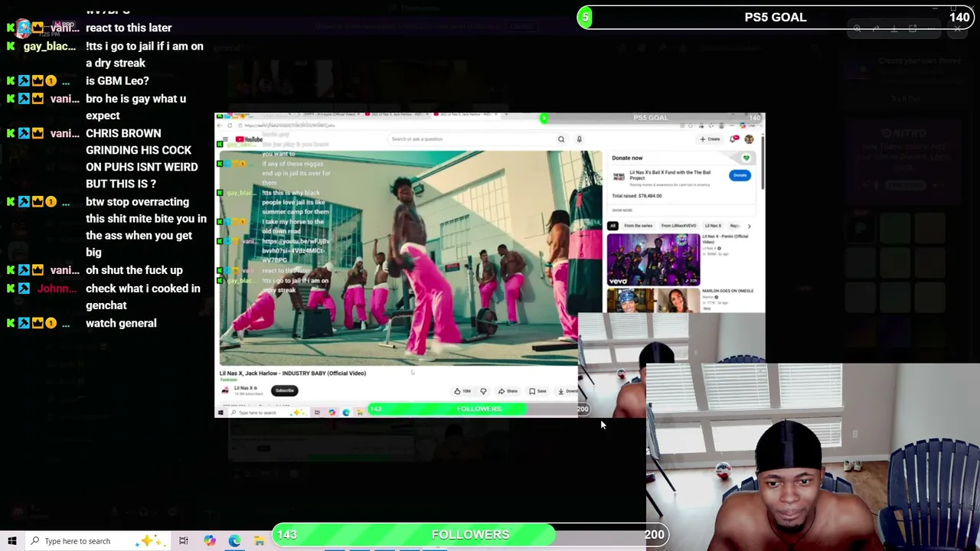Open the MARLON GOES ON OMEGLE thumbnail
Viewport: 980px width, 551px height.
pos(653,301)
